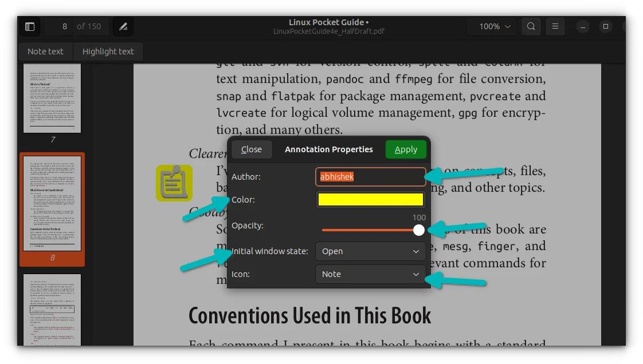Click the annotate pencil icon
The height and width of the screenshot is (364, 643).
coord(123,26)
